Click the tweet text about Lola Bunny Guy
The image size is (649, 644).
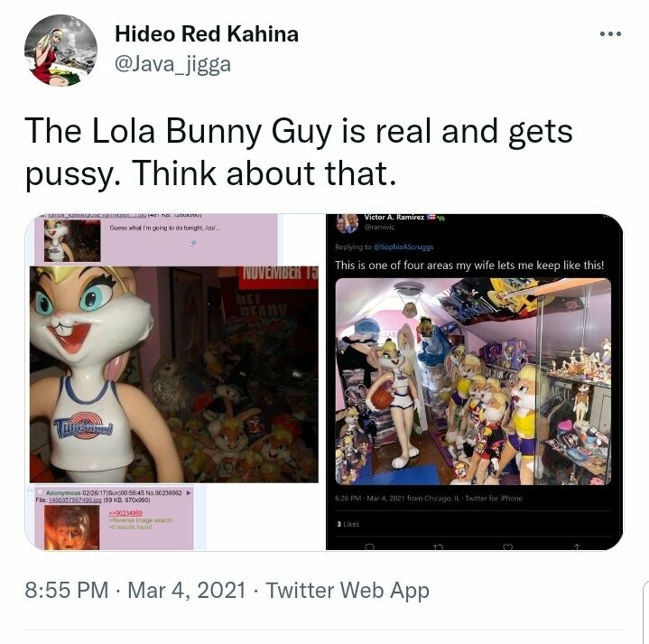click(x=299, y=152)
